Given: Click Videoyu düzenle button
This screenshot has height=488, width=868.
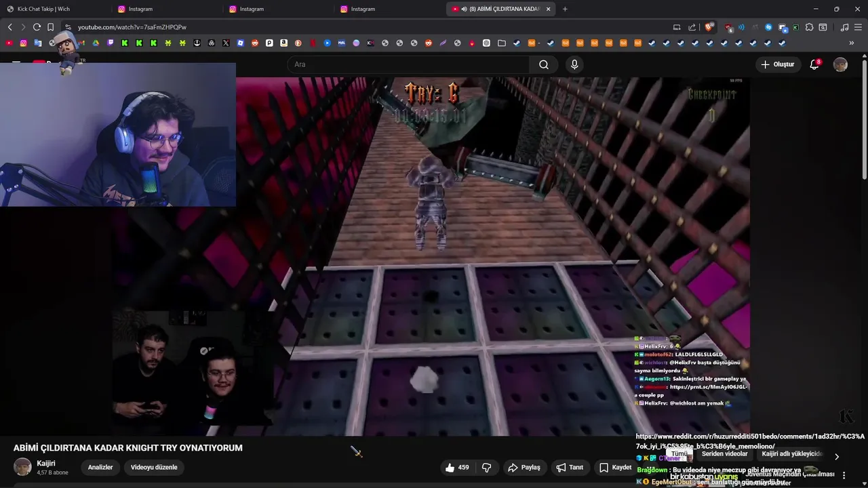Looking at the screenshot, I should (154, 467).
